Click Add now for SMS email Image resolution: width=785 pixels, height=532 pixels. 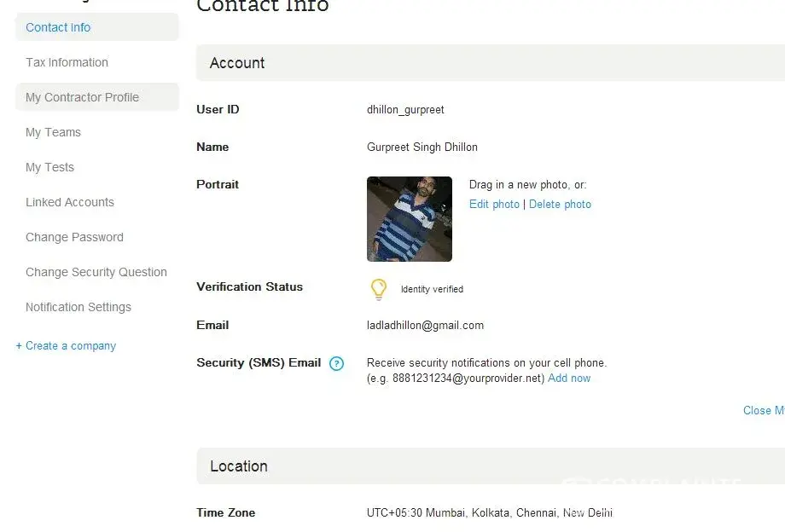pos(569,379)
